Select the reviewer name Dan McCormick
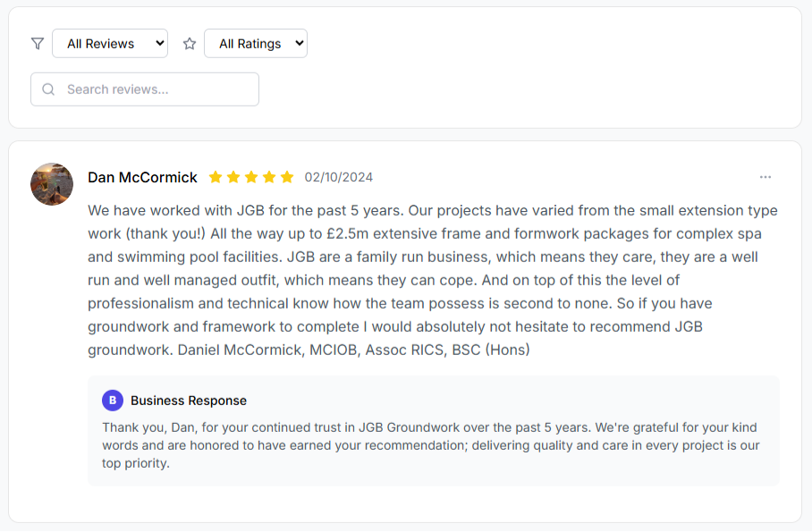 point(142,177)
